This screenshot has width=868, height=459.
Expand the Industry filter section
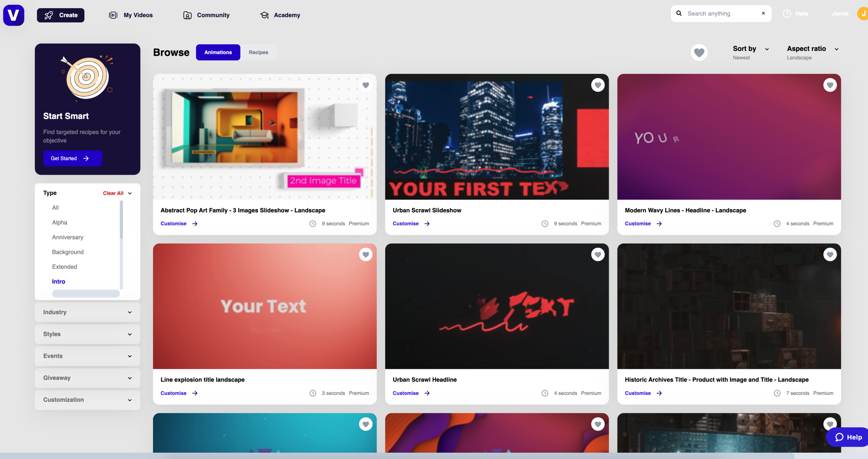click(x=87, y=312)
